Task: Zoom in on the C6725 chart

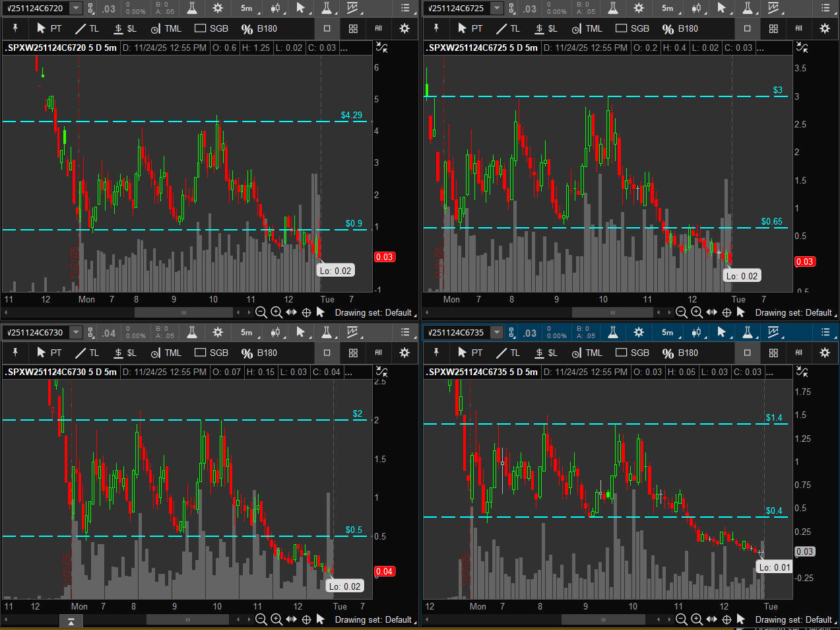Action: (x=697, y=312)
